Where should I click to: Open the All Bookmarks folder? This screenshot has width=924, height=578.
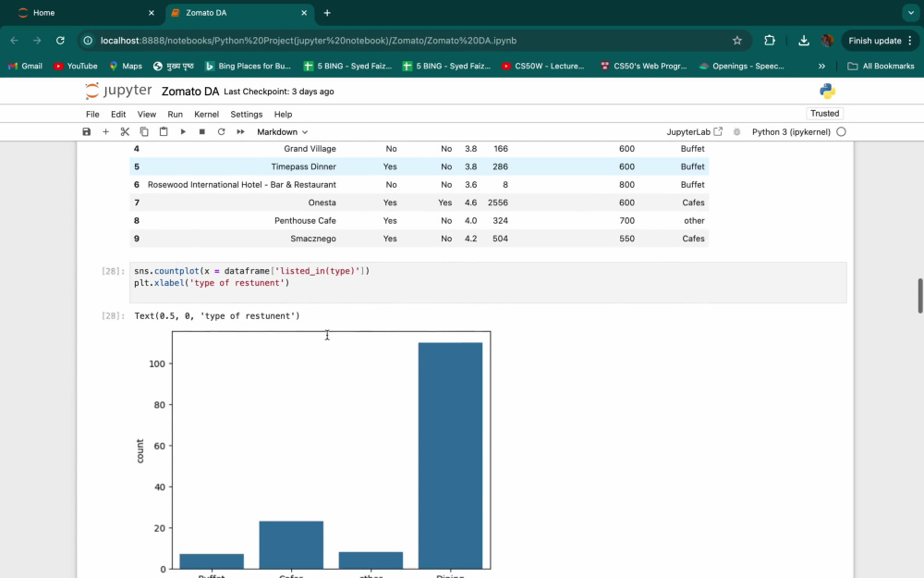pos(881,66)
